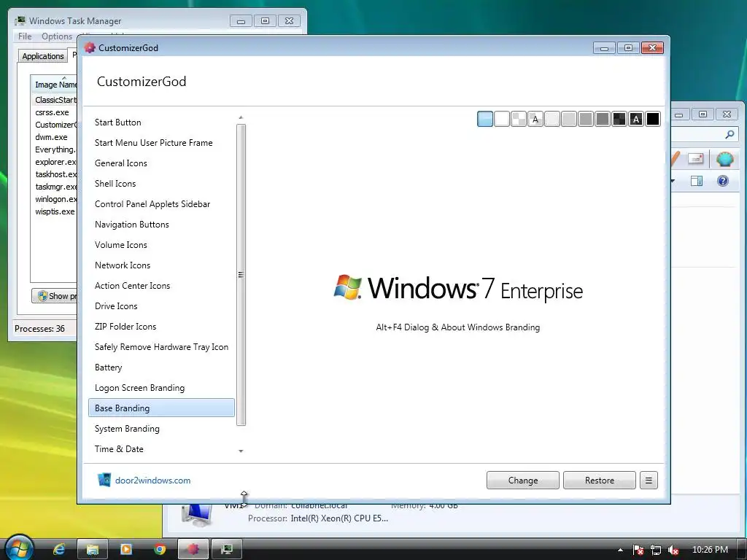Click the Task Manager title bar icon
Screen dimensions: 747x560
(x=20, y=20)
